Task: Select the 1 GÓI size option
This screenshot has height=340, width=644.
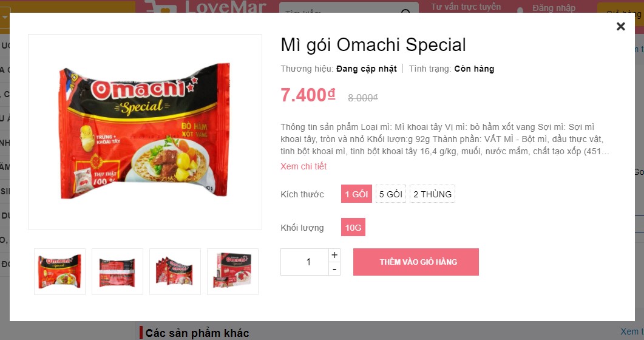Action: tap(356, 194)
